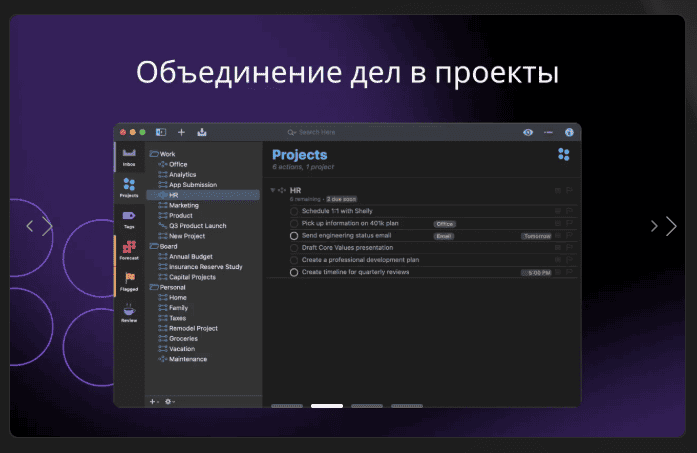This screenshot has width=697, height=453.
Task: Open note icon on Draft Core Values row
Action: [558, 248]
